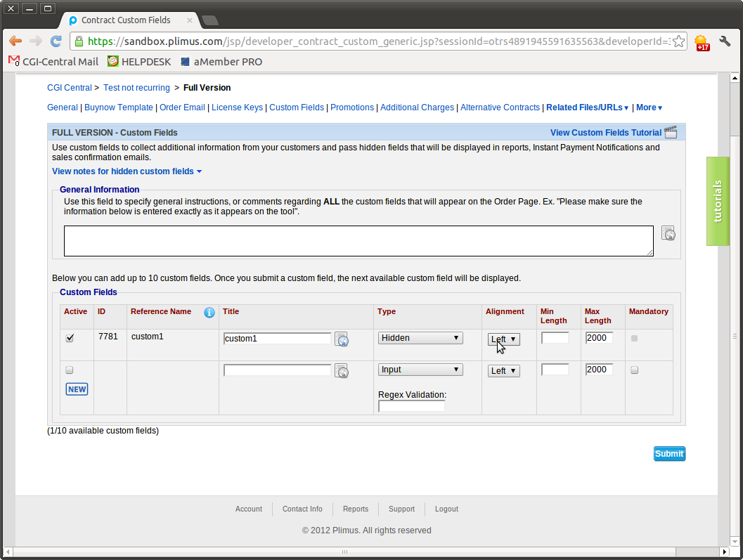This screenshot has width=743, height=560.
Task: Click the Regex Validation input field
Action: click(x=411, y=406)
